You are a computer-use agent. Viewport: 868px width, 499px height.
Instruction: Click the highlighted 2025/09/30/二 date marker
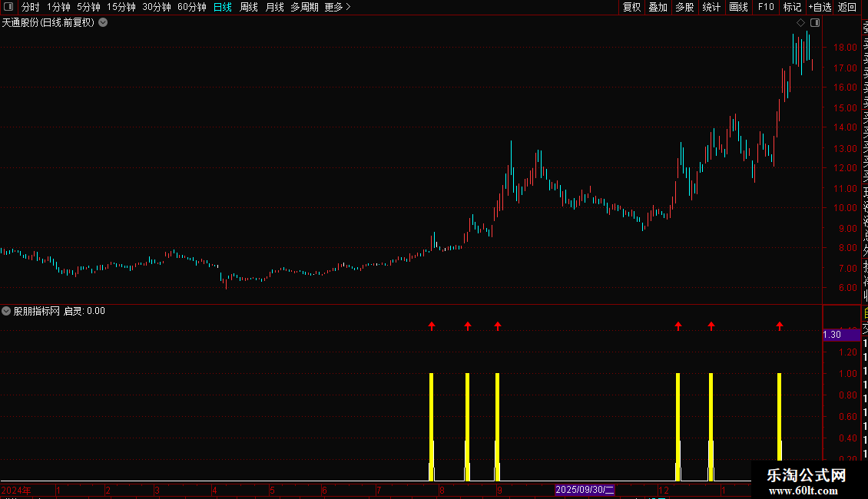point(585,490)
